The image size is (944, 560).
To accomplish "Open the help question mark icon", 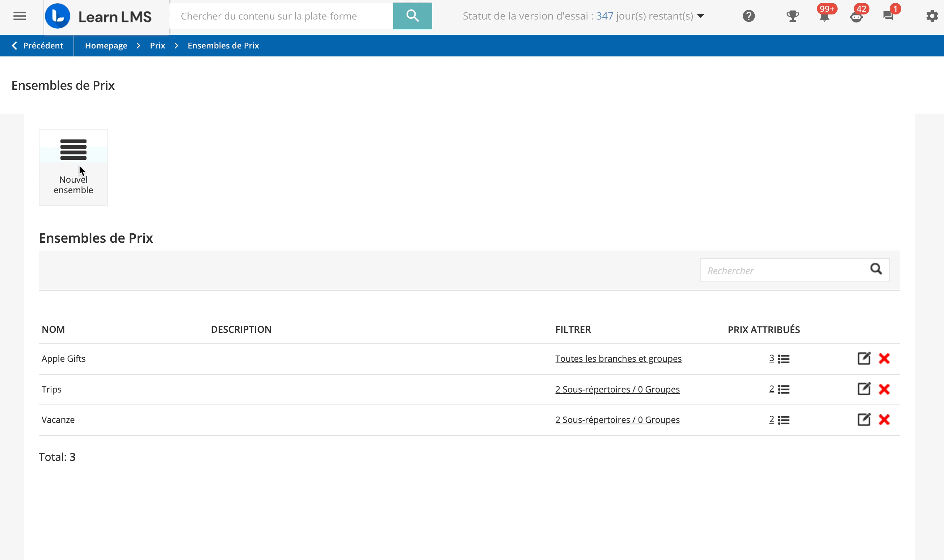I will [x=749, y=16].
